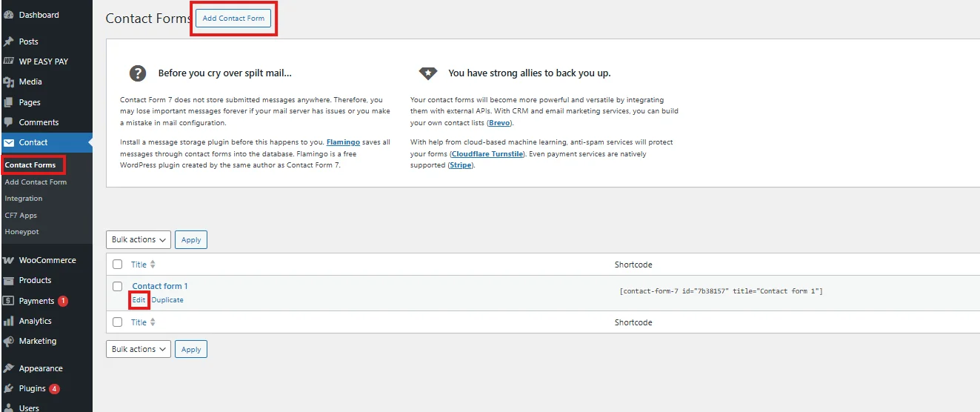Viewport: 980px width, 412px height.
Task: Click the Payments dollar icon
Action: click(9, 301)
